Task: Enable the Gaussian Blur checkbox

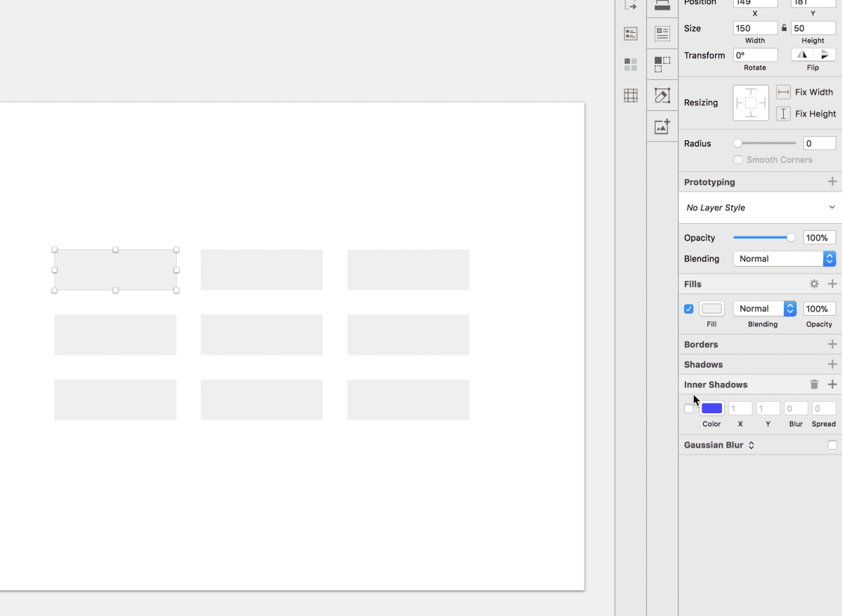Action: coord(832,445)
